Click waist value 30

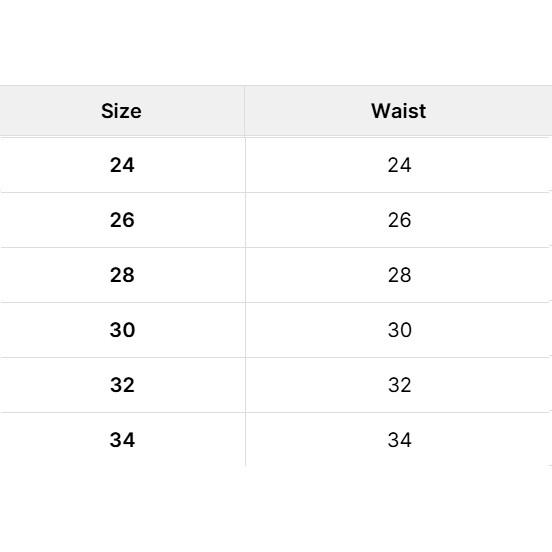pyautogui.click(x=400, y=330)
